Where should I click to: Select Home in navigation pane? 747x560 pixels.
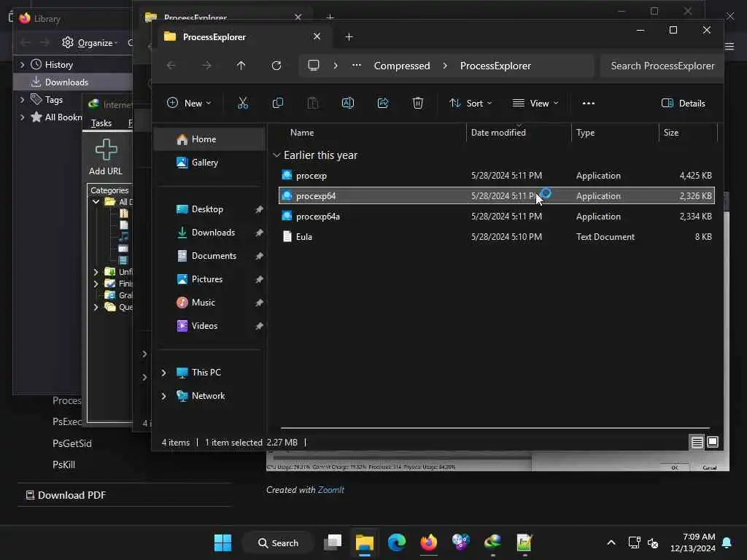coord(209,139)
